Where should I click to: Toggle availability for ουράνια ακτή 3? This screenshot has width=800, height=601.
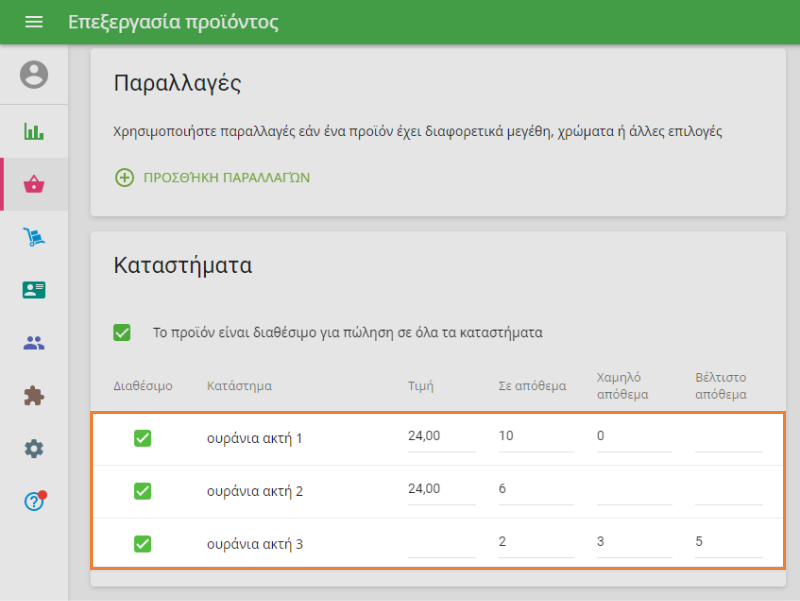(142, 544)
